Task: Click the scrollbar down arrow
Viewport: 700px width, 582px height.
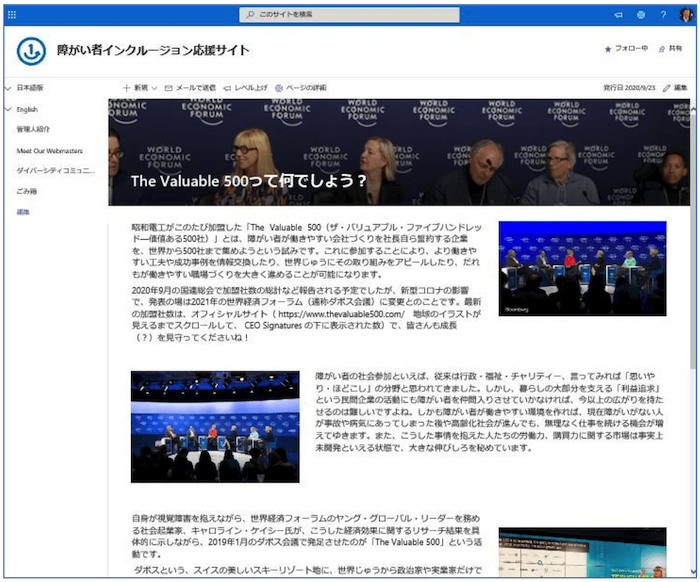Action: (x=693, y=573)
